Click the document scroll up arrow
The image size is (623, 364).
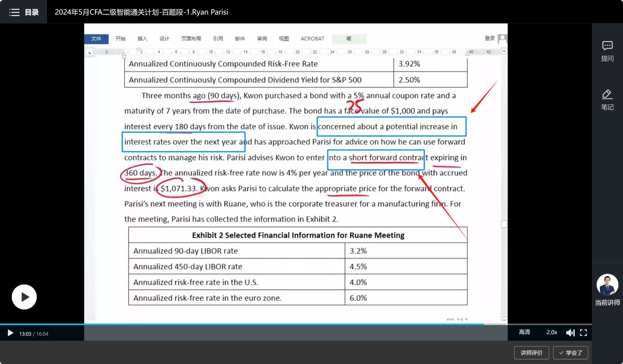[x=504, y=51]
